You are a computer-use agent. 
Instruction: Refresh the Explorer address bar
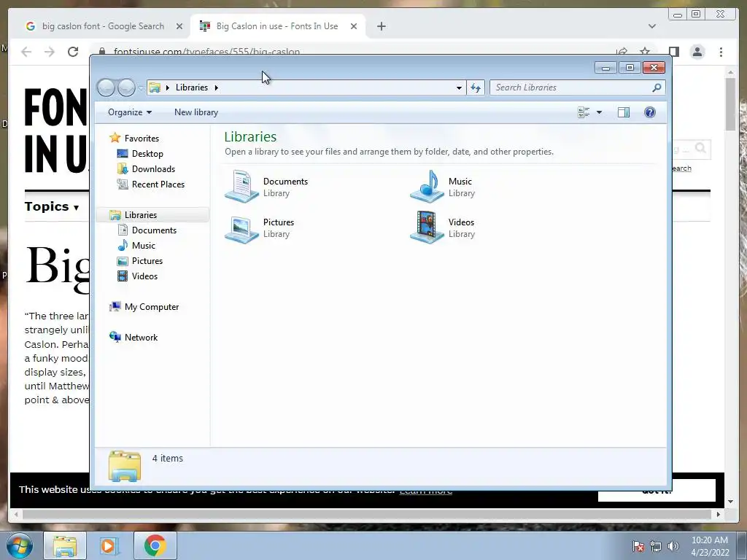pyautogui.click(x=476, y=87)
